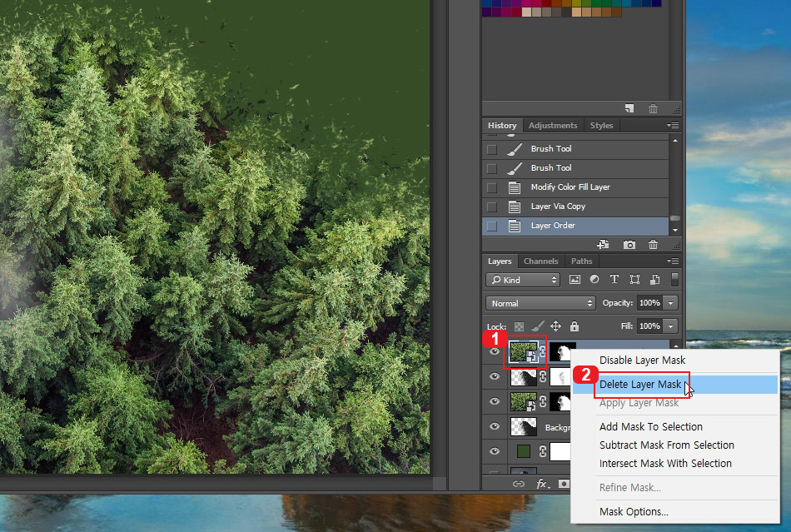This screenshot has height=532, width=791.
Task: Lock transparent pixels of the layer
Action: tap(519, 326)
